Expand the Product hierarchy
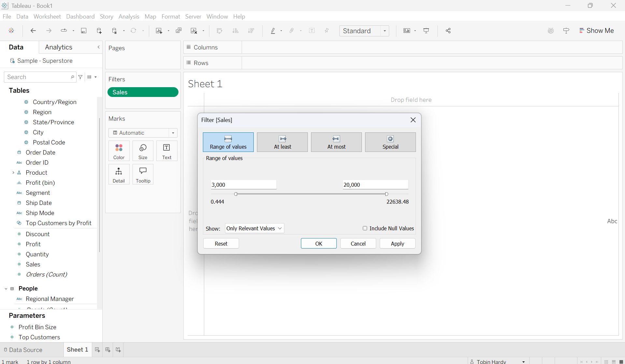 (13, 173)
